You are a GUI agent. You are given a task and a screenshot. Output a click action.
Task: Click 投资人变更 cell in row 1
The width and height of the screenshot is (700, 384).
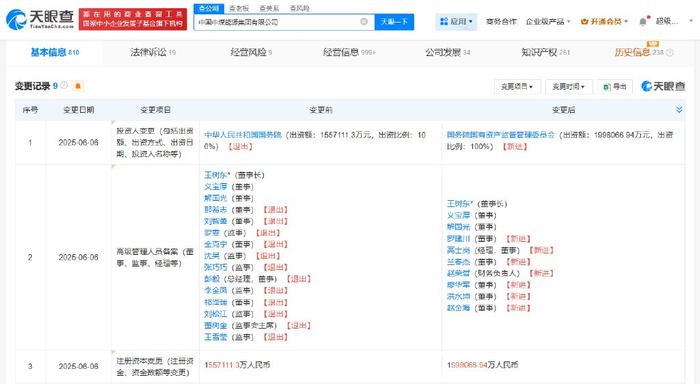[155, 142]
